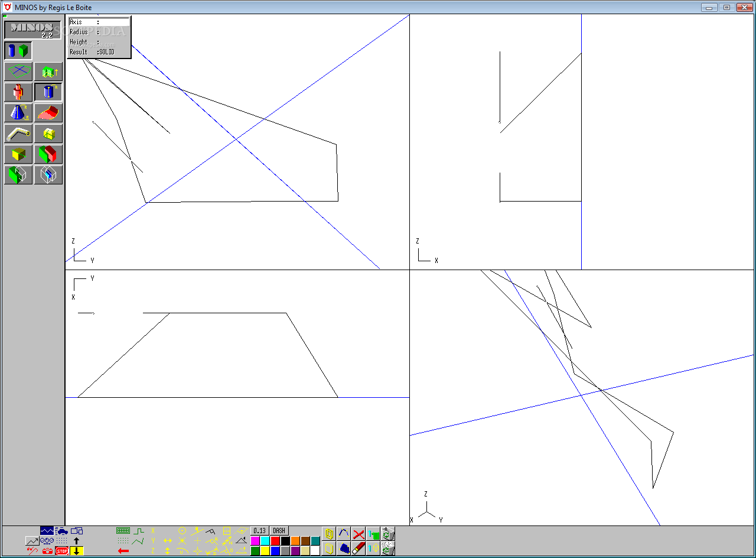The image size is (756, 558).
Task: Select the blue curve through points tool
Action: (344, 534)
